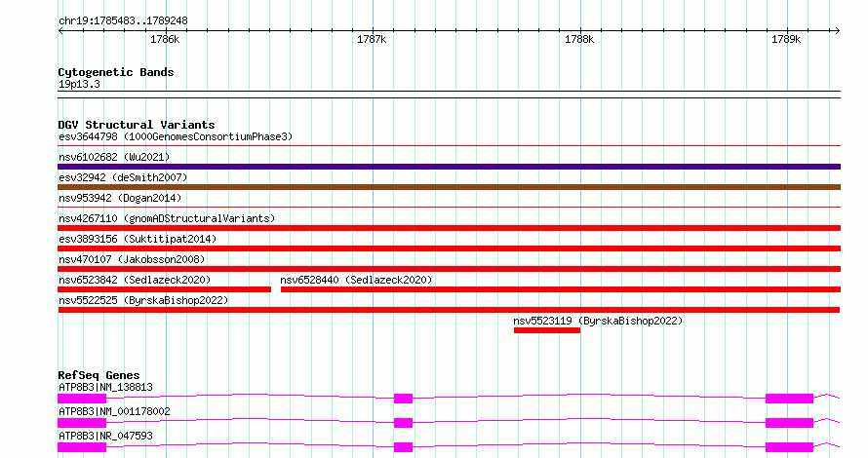Select variant esv3644798 (1000GenomesConsortiumPhase3) label

click(176, 136)
